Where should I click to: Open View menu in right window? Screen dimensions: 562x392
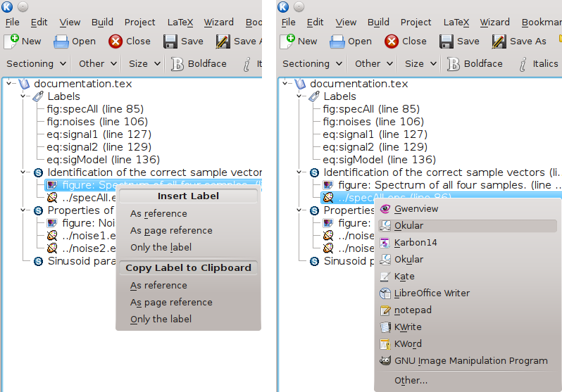[346, 23]
